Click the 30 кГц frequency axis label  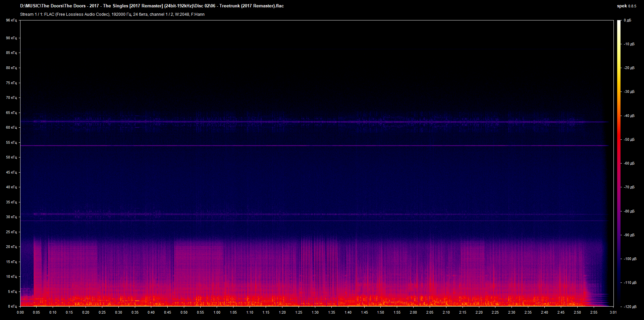pos(11,217)
